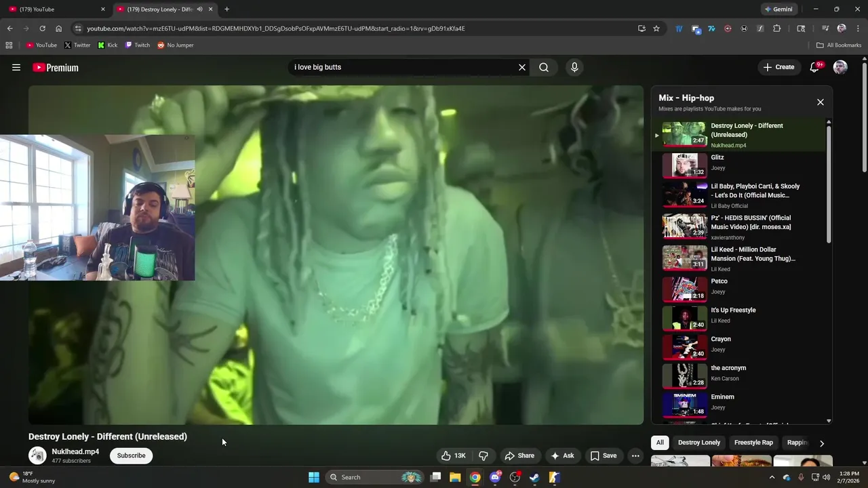Close the Mix - Hip-hop playlist panel
Screen dimensions: 868x488
pos(821,102)
